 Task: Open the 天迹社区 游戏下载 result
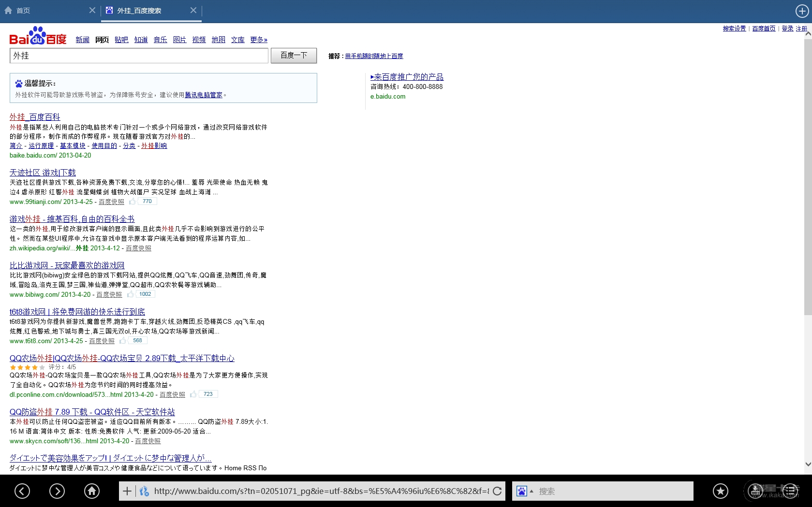click(43, 173)
